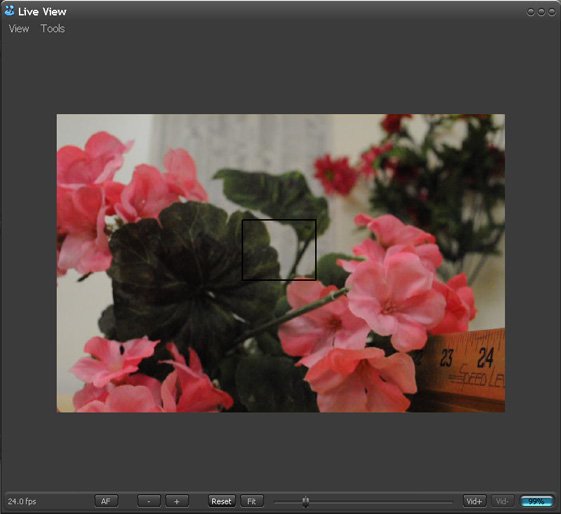Click the zoom slider handle
The height and width of the screenshot is (514, 561).
coord(305,502)
